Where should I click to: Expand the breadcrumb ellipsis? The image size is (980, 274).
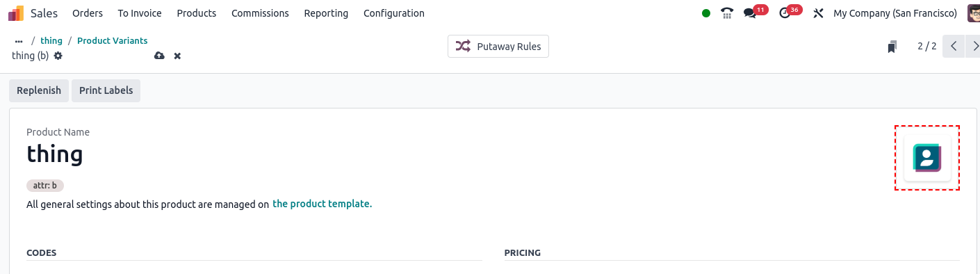19,41
